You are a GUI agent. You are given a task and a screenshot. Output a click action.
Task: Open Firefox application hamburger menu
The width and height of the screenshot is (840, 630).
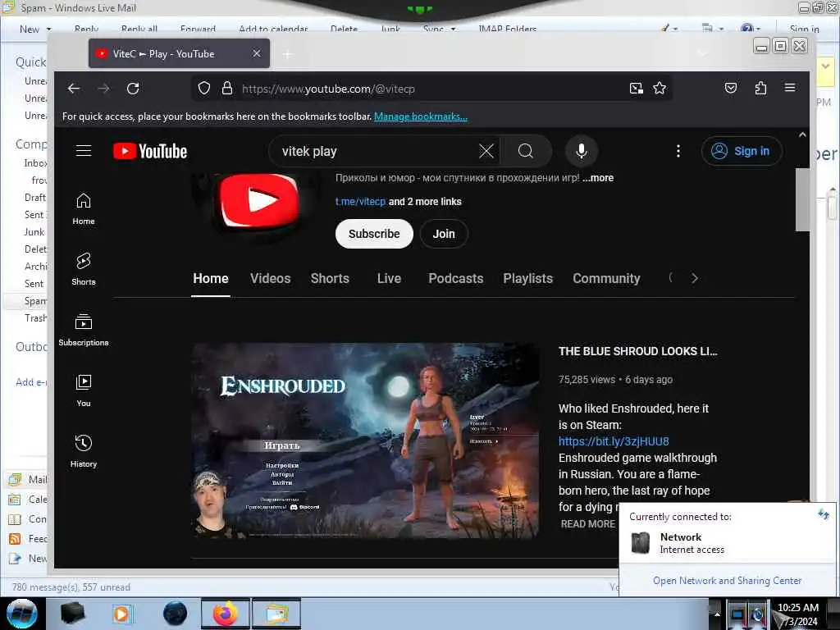point(790,87)
